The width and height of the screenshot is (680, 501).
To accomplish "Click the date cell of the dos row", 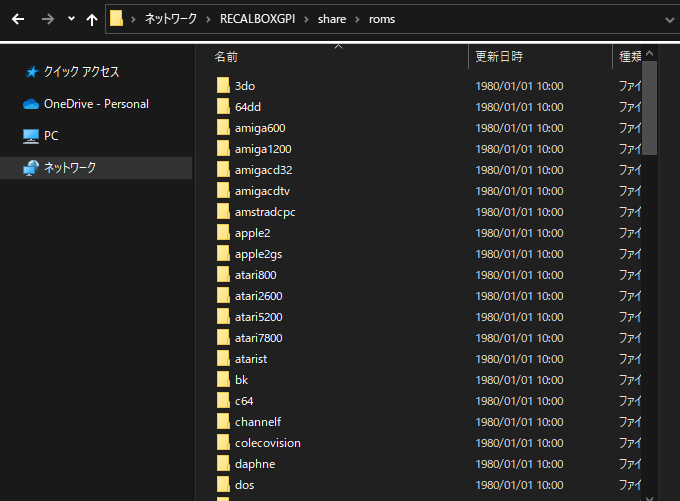I will tap(519, 485).
